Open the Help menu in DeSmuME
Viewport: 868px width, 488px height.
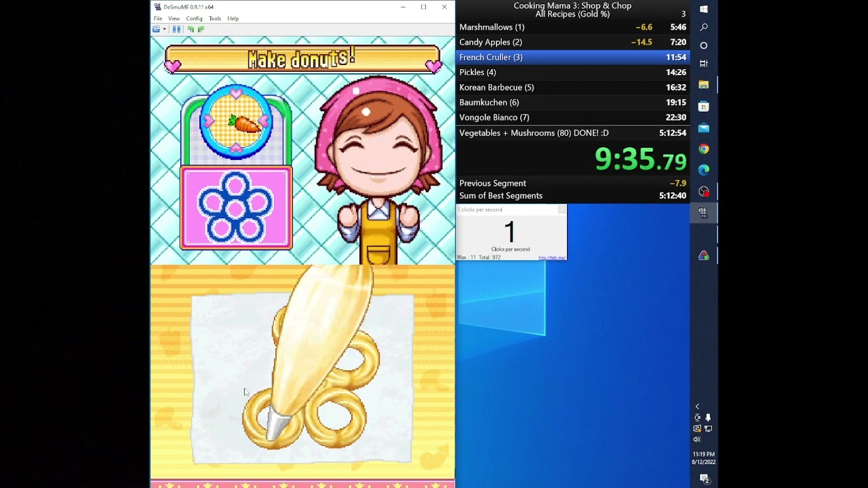pyautogui.click(x=233, y=18)
